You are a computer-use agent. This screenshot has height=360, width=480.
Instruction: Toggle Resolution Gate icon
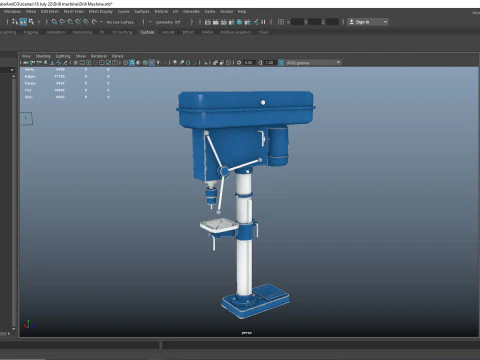tap(89, 63)
